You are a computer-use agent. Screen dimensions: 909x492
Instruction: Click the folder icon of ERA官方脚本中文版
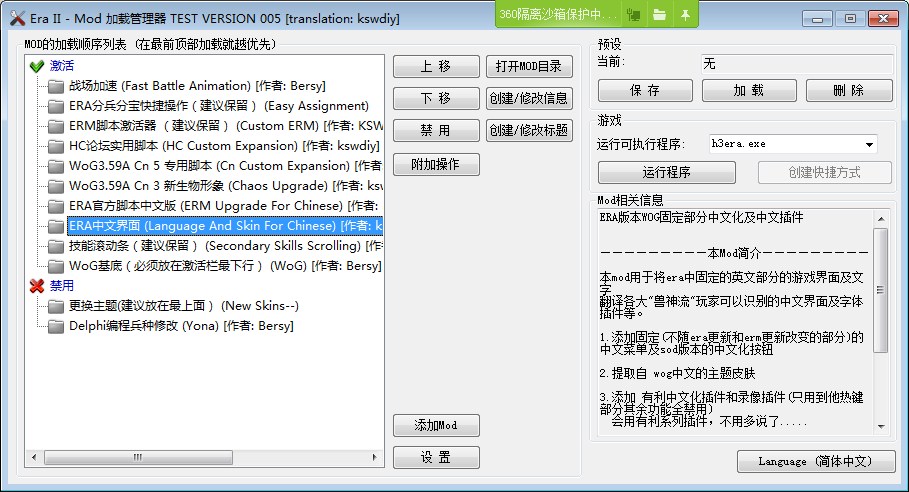pyautogui.click(x=56, y=206)
